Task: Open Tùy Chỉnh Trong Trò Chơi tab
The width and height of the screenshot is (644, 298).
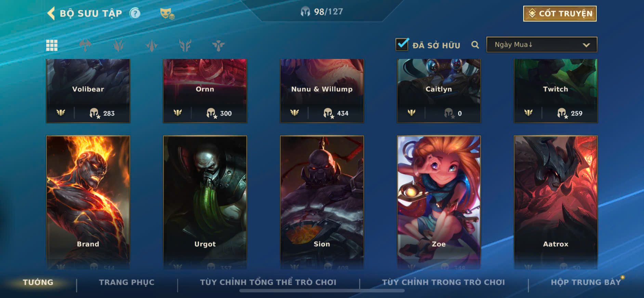Action: pyautogui.click(x=444, y=282)
